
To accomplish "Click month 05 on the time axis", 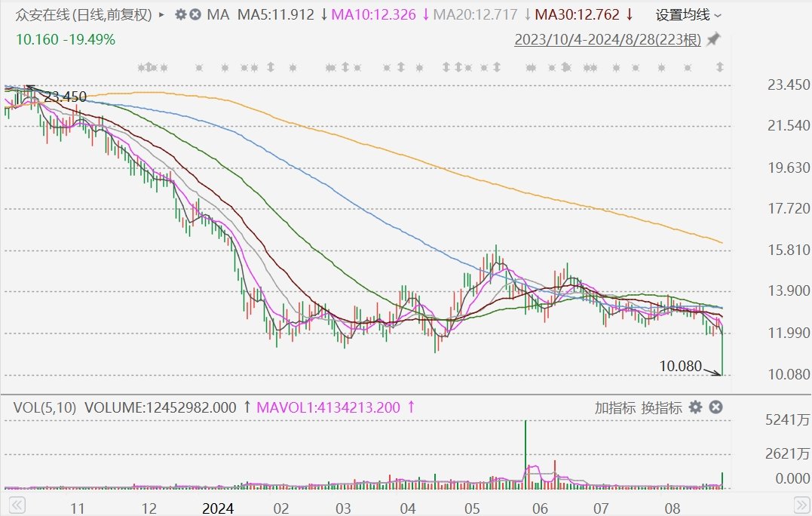I will pyautogui.click(x=472, y=508).
